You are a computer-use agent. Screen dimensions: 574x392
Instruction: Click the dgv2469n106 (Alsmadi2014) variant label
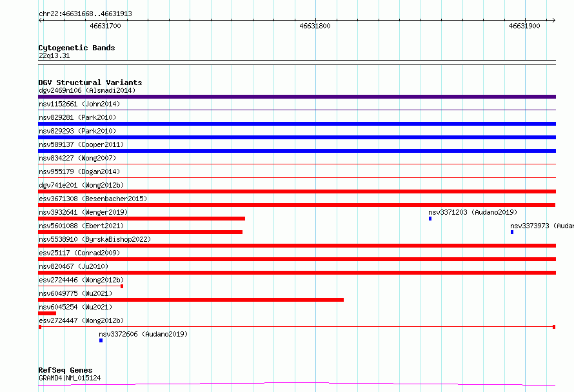(x=87, y=90)
